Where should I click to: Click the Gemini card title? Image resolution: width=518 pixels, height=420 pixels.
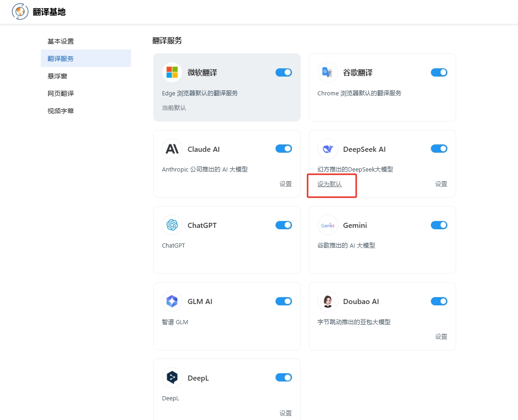[x=355, y=226]
